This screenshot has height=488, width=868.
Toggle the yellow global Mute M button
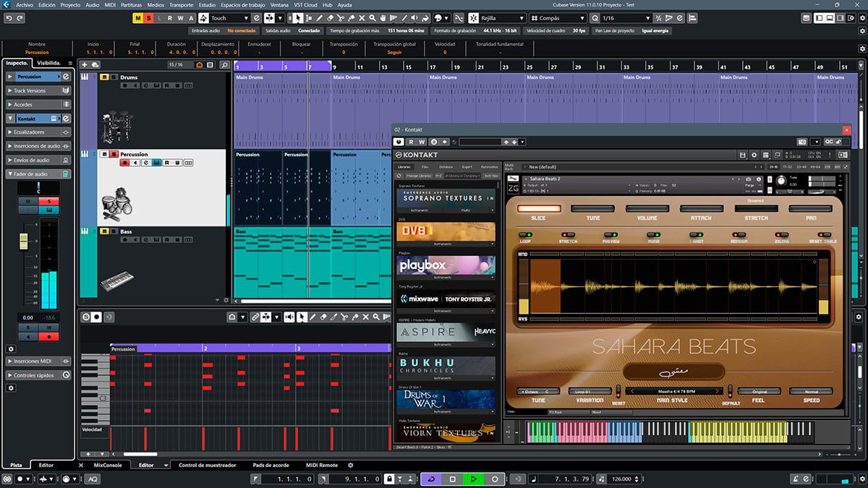tap(137, 17)
